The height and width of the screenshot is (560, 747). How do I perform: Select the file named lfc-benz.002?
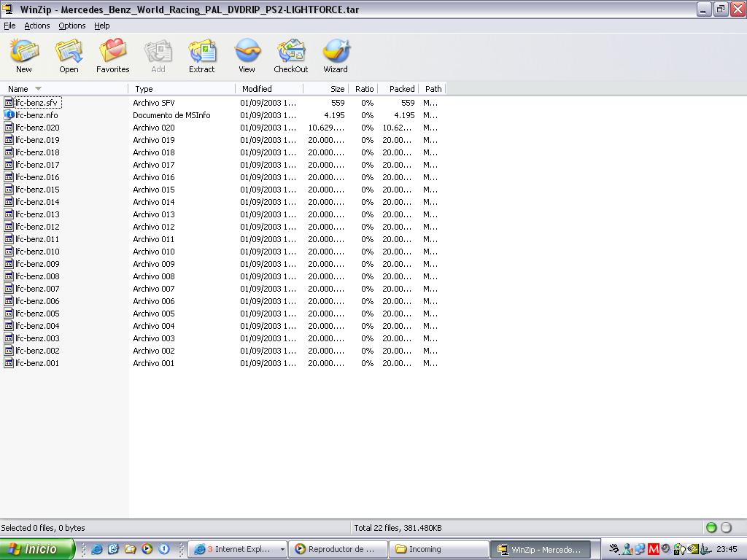37,351
